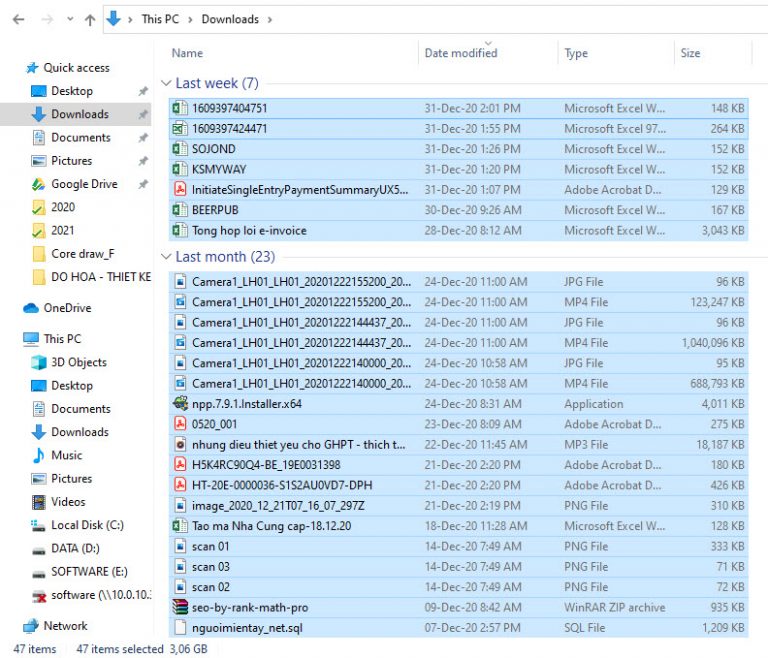The height and width of the screenshot is (658, 768).
Task: Click the PDF icon of InitiateSingleEntryPaymentSummaryUX5
Action: tap(180, 190)
